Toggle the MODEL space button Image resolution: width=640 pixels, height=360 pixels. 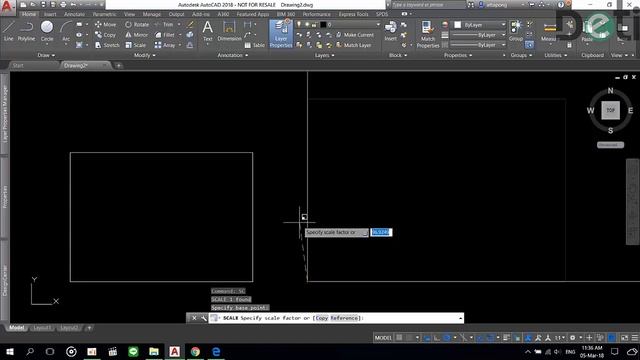[x=383, y=338]
